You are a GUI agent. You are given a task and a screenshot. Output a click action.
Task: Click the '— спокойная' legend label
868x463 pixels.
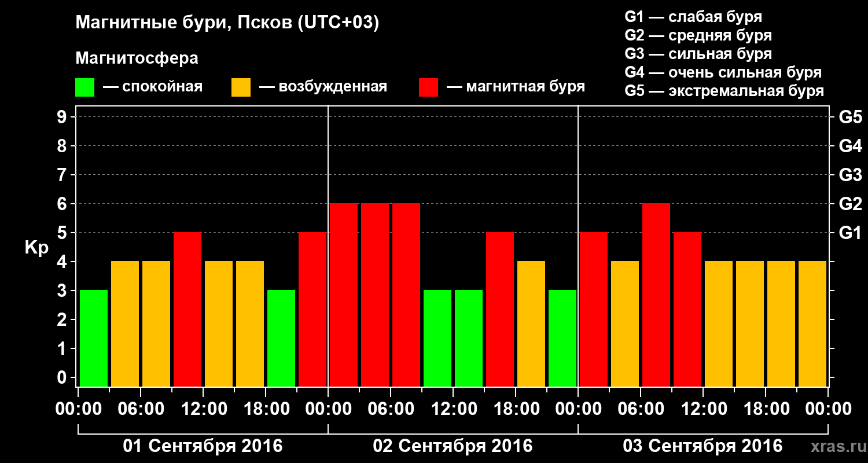[x=153, y=87]
